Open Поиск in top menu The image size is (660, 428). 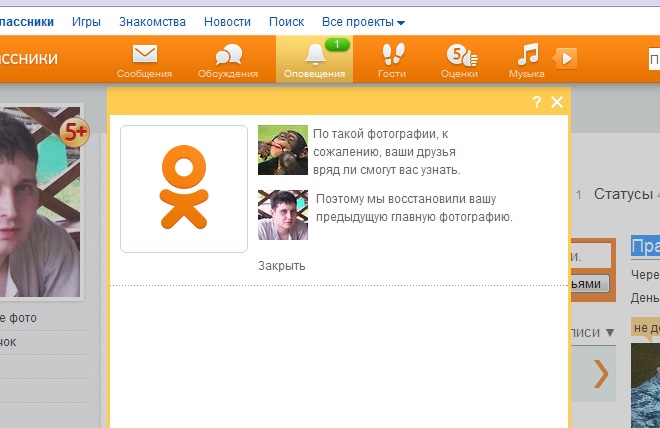pos(287,21)
